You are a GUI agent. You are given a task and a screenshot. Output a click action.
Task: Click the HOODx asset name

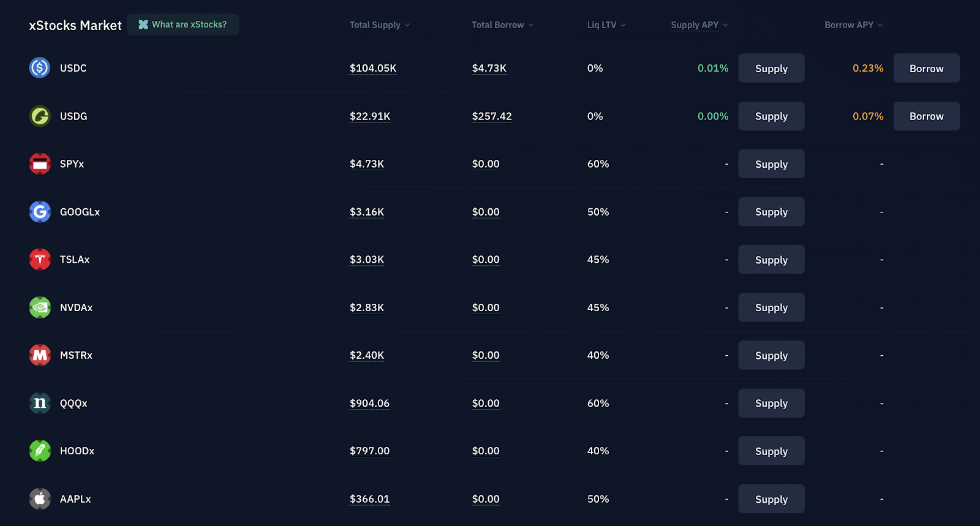click(77, 451)
